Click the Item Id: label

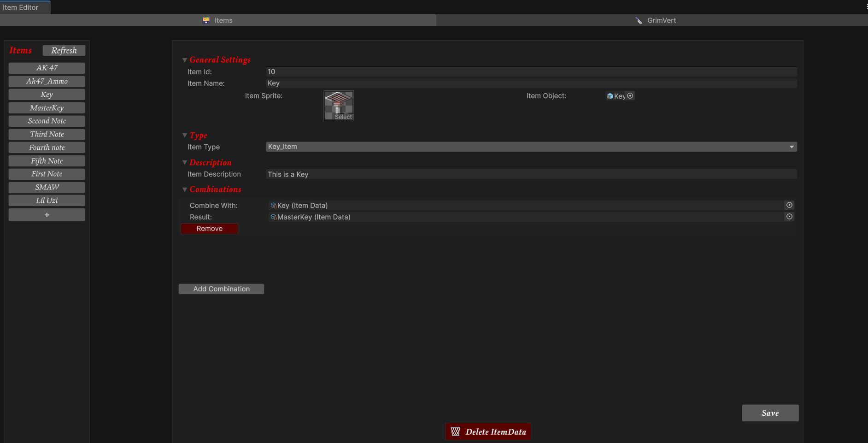pyautogui.click(x=199, y=72)
